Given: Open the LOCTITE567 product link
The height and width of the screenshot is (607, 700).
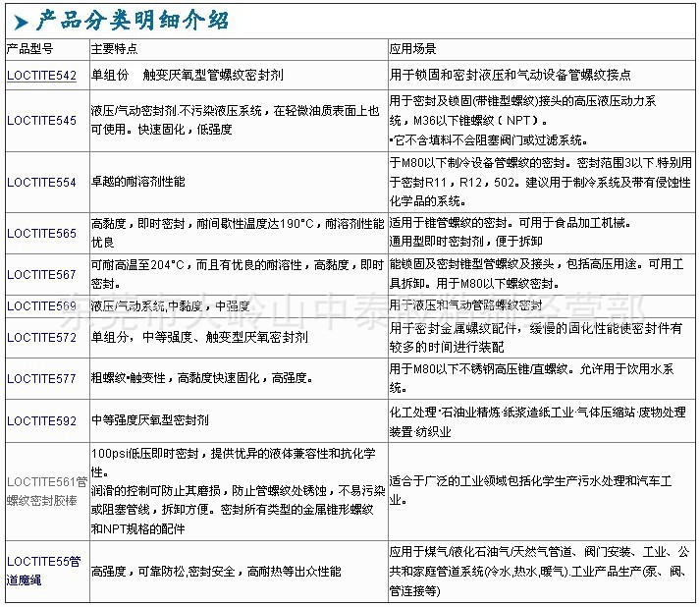Looking at the screenshot, I should tap(41, 274).
